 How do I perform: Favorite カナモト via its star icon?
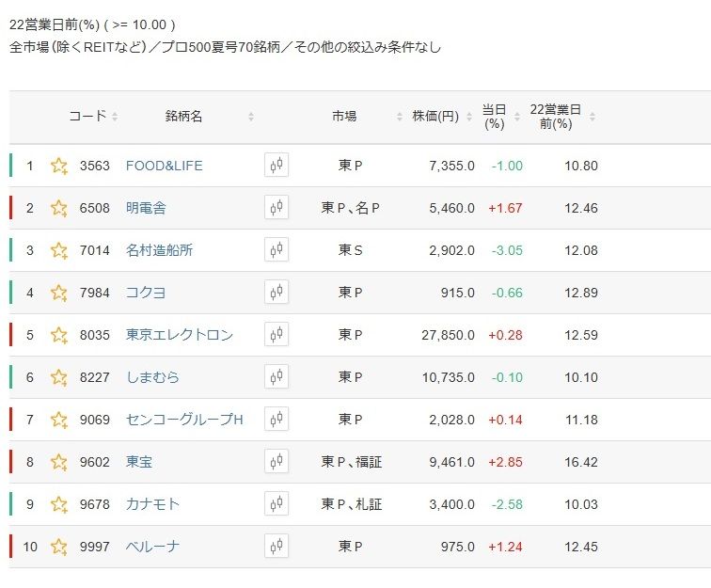tap(59, 504)
